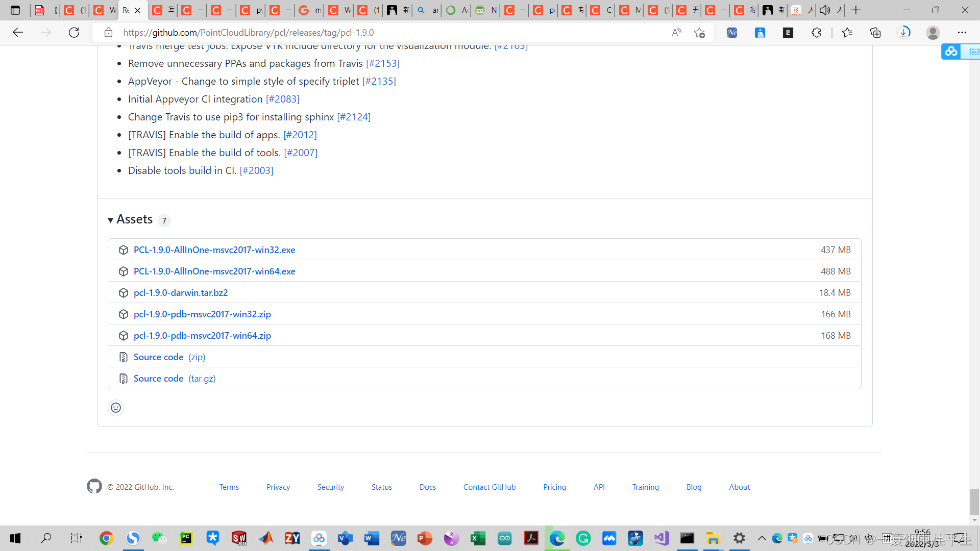Open Excel from taskbar
980x551 pixels.
point(478,538)
